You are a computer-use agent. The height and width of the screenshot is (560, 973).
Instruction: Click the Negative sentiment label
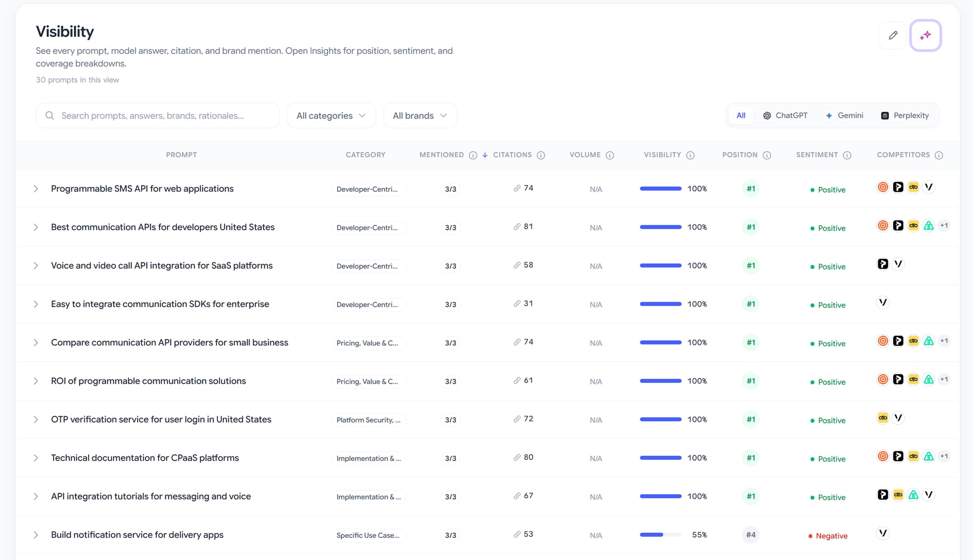pyautogui.click(x=828, y=536)
